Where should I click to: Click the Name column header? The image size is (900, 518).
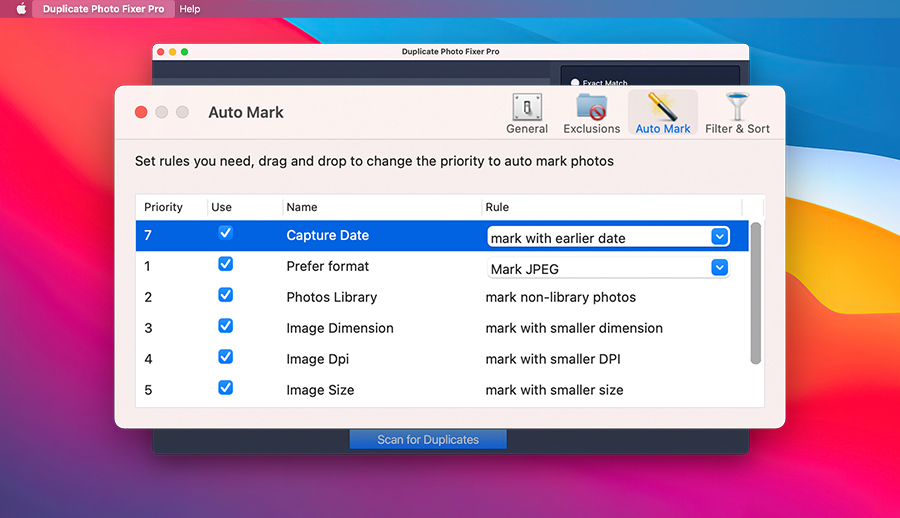pyautogui.click(x=302, y=207)
